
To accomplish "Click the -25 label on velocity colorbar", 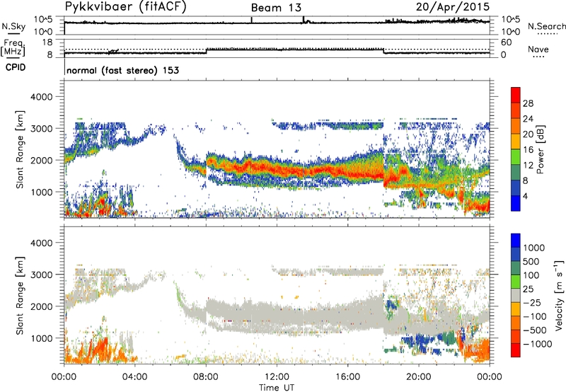I will (532, 303).
